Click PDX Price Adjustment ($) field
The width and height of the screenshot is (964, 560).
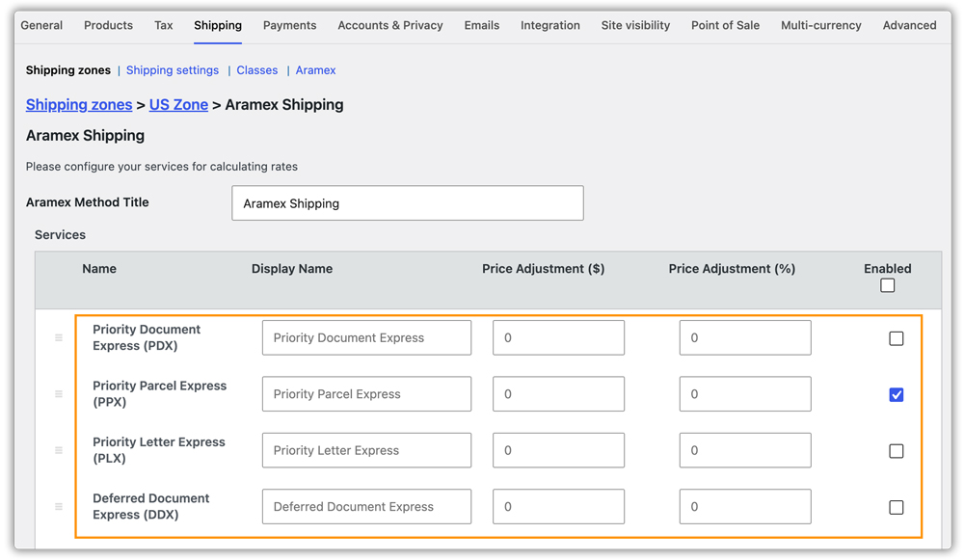(x=558, y=337)
